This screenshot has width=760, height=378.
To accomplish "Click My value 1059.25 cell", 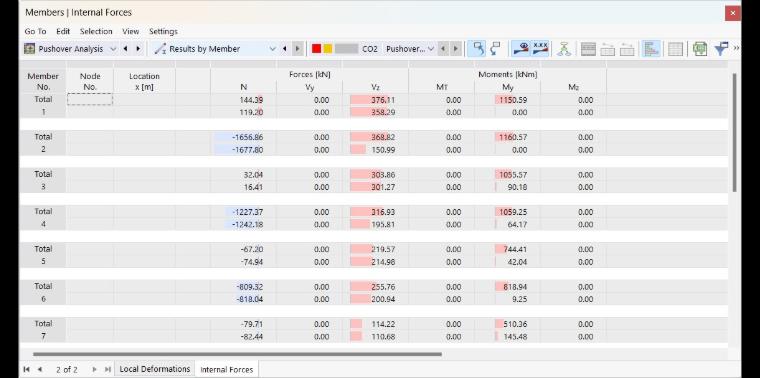I will click(x=507, y=212).
